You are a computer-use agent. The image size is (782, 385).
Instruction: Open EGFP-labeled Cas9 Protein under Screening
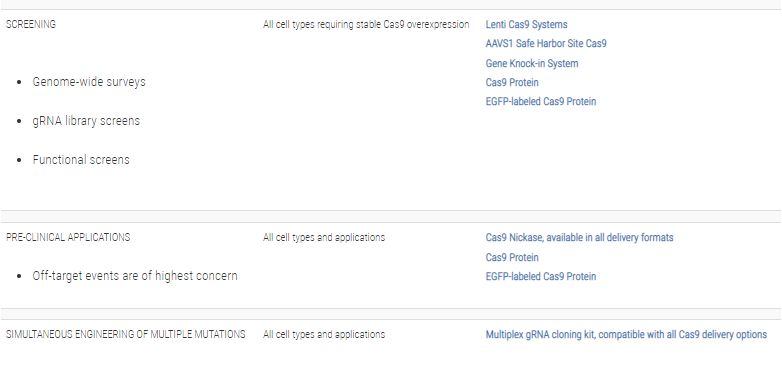[541, 101]
